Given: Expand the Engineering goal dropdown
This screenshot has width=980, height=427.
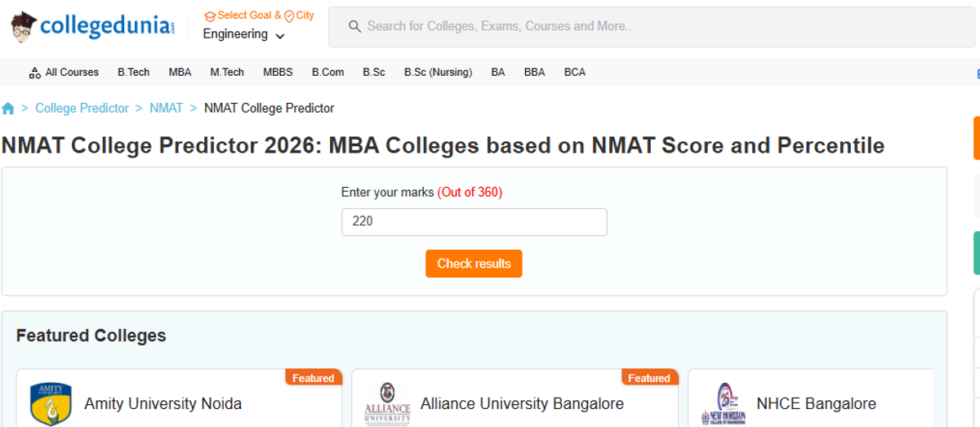Looking at the screenshot, I should (243, 34).
